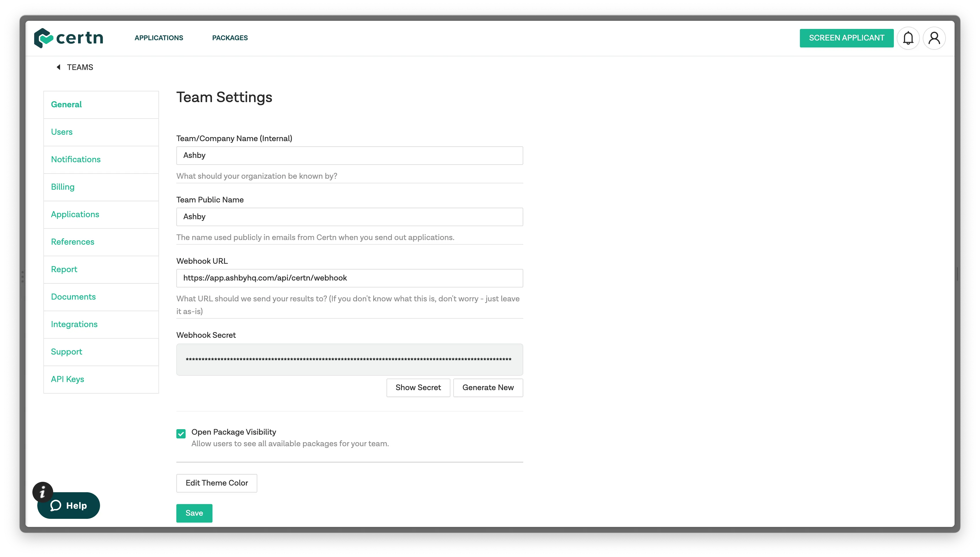Image resolution: width=980 pixels, height=557 pixels.
Task: Click the SCREEN APPLICANT button
Action: [846, 38]
